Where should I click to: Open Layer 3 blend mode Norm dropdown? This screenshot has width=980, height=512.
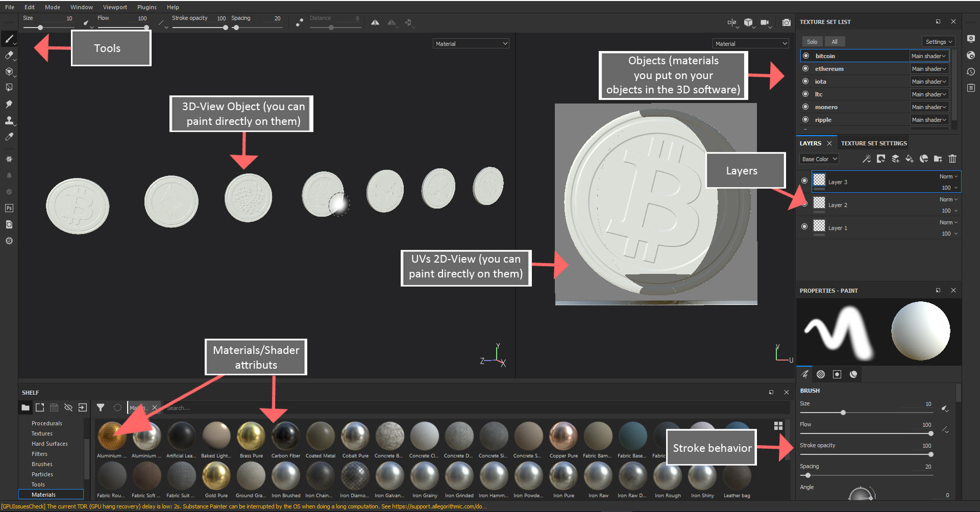click(948, 176)
